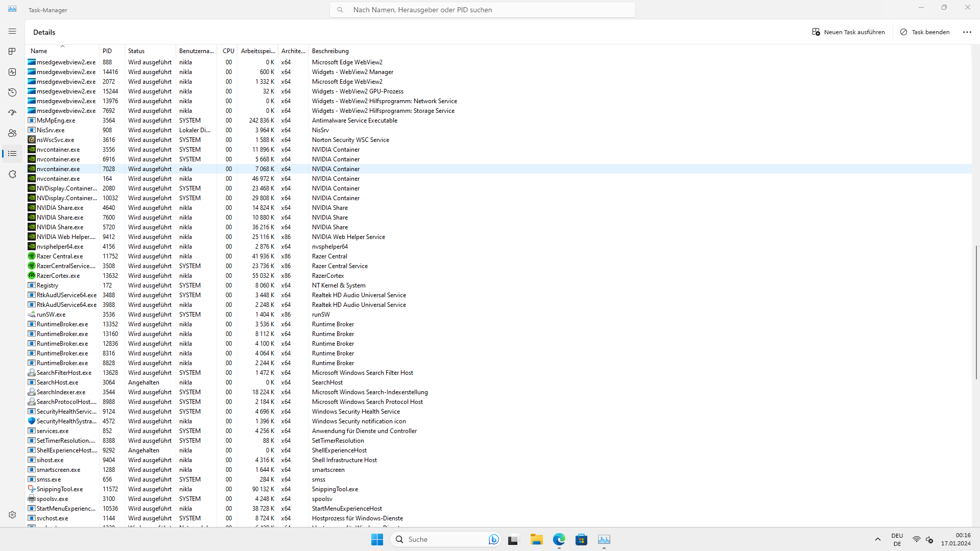Select 'services.exe' process name
Screen dimensions: 980x551
click(x=53, y=431)
